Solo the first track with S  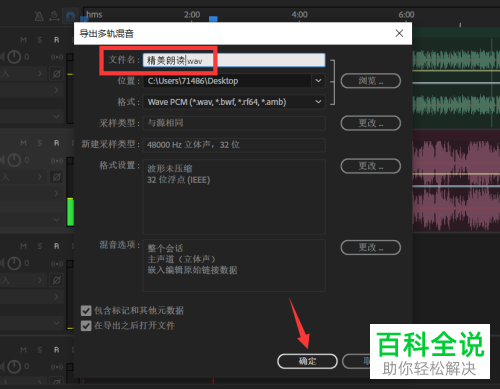[x=40, y=40]
